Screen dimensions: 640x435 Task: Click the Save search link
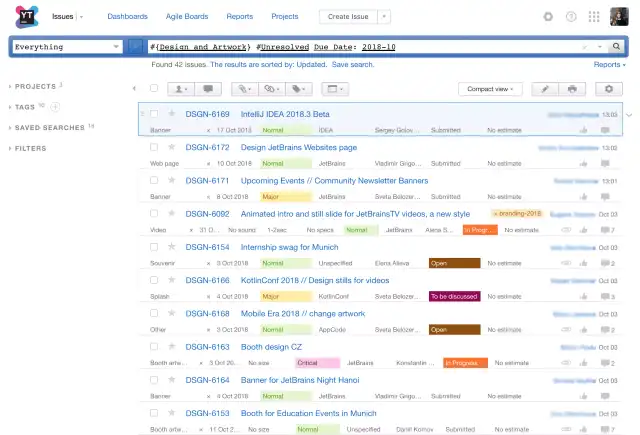[x=353, y=64]
